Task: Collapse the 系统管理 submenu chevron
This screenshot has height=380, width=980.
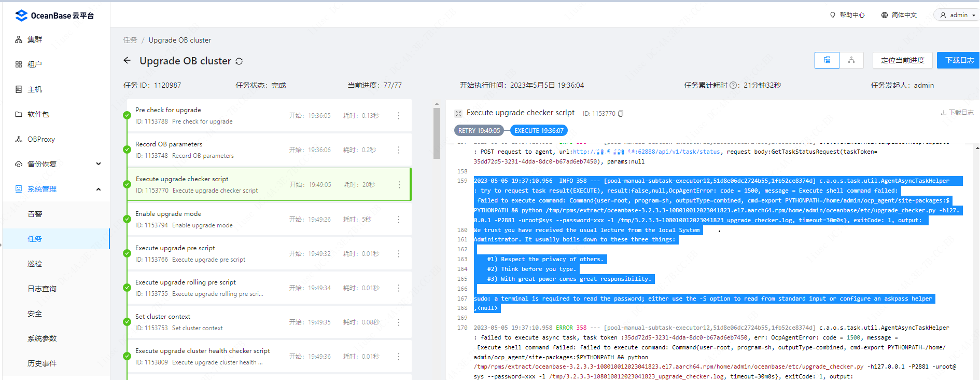Action: (x=99, y=189)
